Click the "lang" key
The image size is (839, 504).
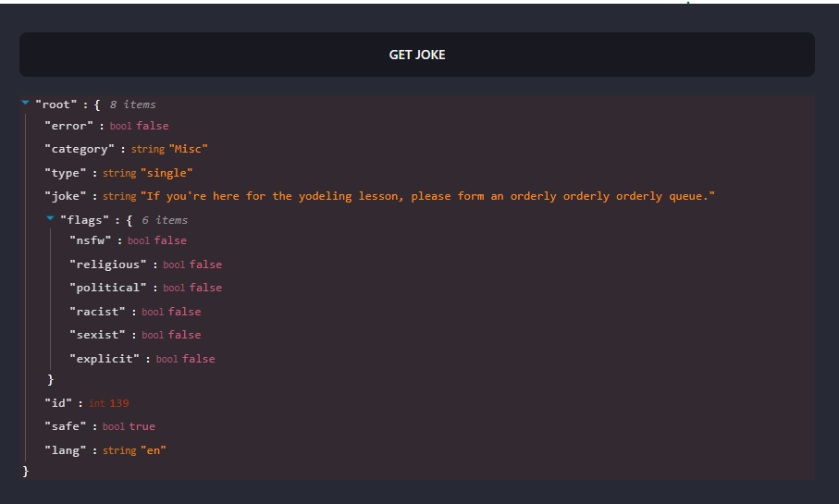66,450
